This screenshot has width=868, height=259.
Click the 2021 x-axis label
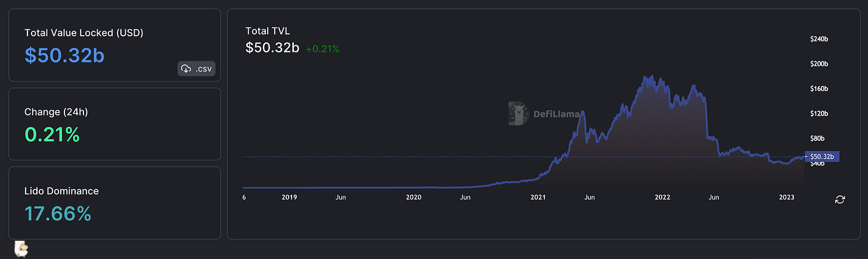538,197
